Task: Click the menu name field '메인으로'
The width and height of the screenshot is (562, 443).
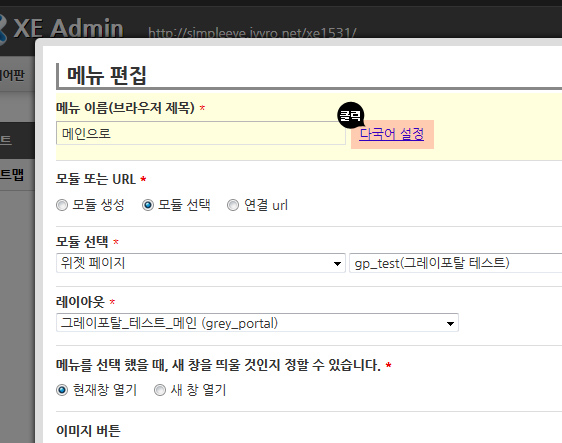Action: [201, 133]
